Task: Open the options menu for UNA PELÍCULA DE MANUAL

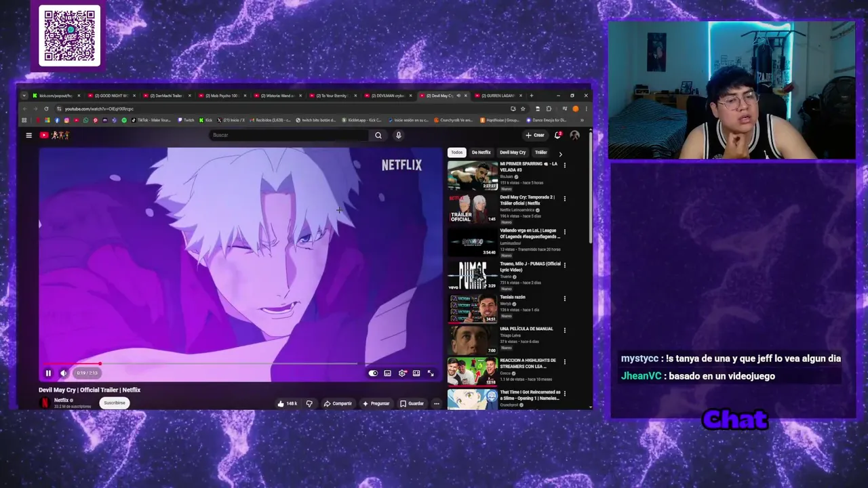Action: coord(564,330)
